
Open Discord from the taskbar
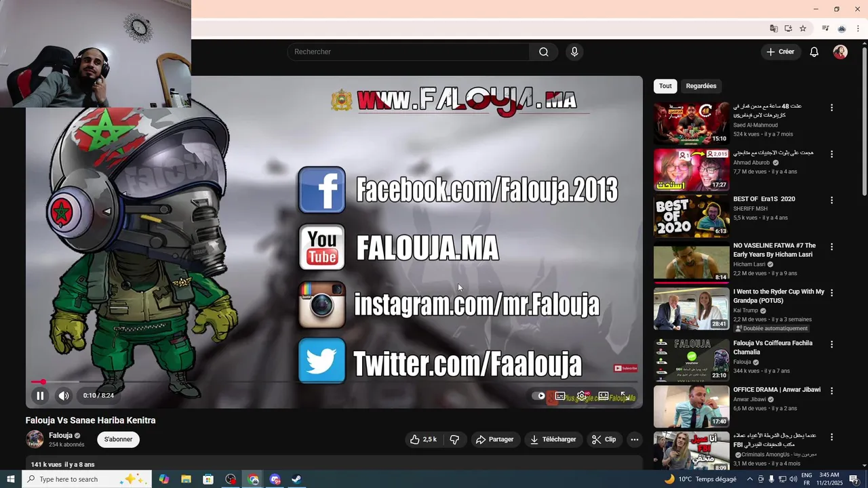coord(275,479)
